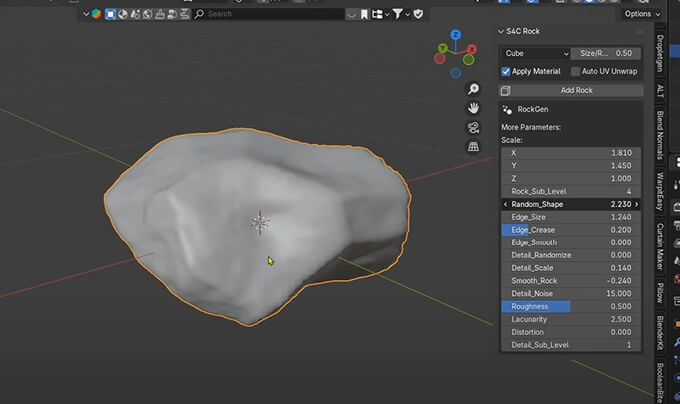Viewport: 680px width, 404px height.
Task: Click the blue Z axis on gizmo
Action: tap(456, 34)
